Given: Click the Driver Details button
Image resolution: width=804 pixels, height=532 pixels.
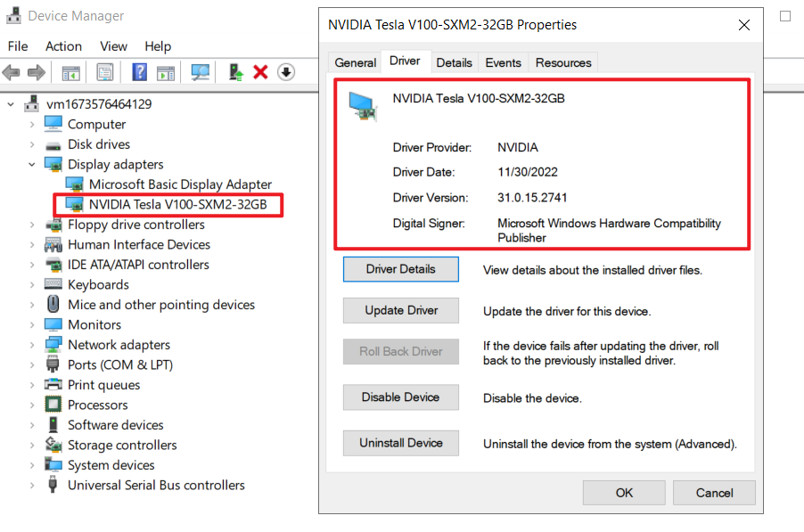Looking at the screenshot, I should (401, 269).
